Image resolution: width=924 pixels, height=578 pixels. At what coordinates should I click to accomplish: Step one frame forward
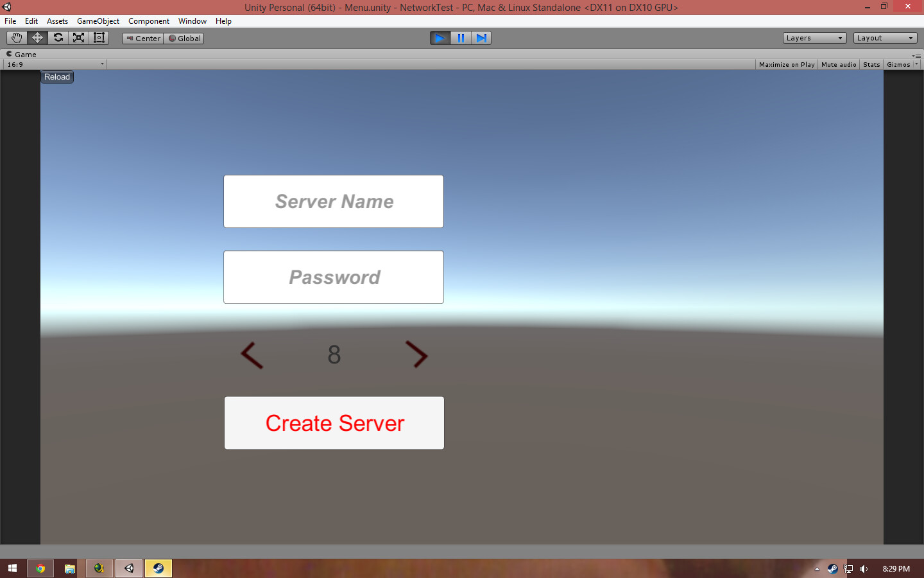point(481,38)
